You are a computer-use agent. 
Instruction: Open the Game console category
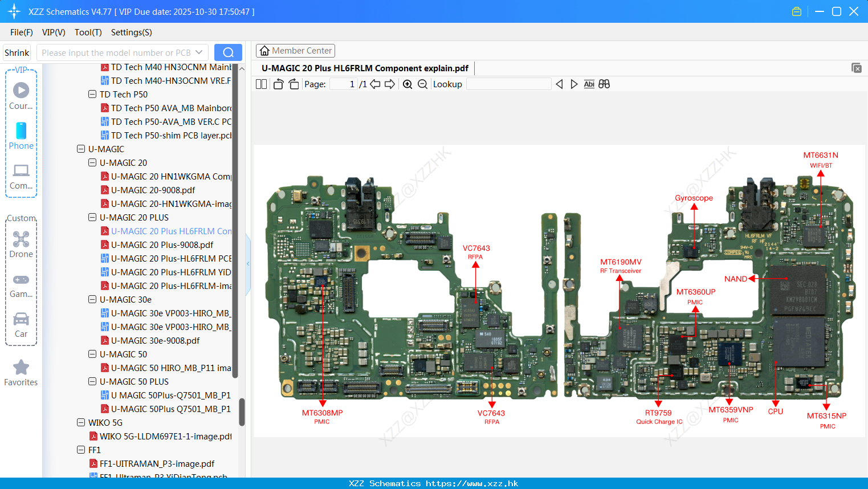point(21,285)
